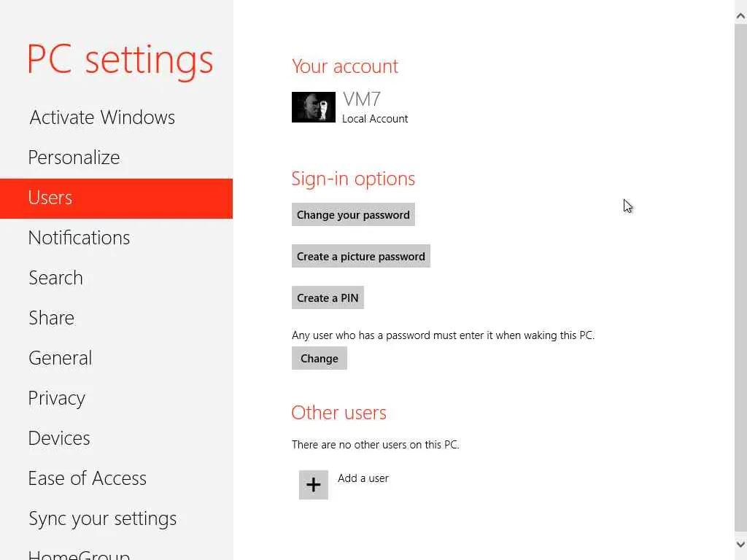Open Notifications settings

(x=79, y=238)
